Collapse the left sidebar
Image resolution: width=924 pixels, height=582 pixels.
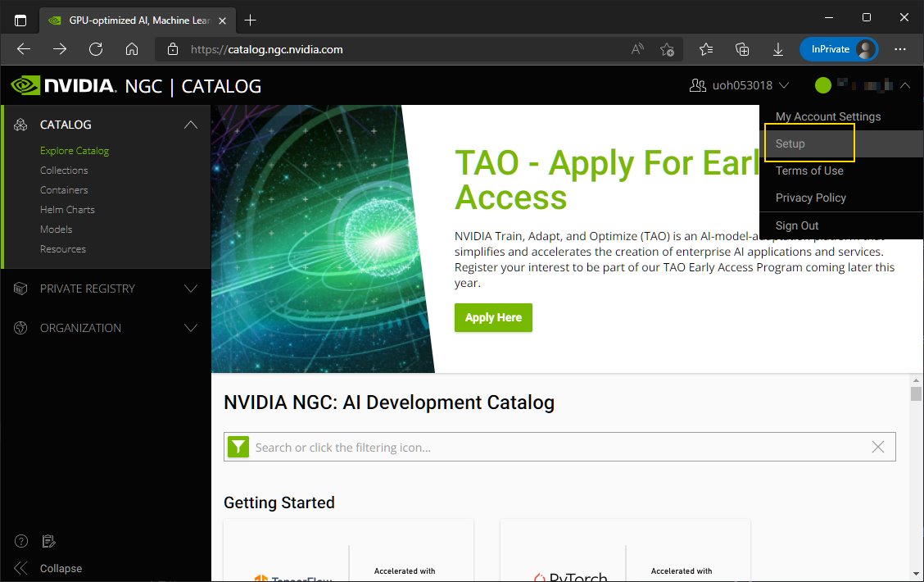(x=49, y=568)
